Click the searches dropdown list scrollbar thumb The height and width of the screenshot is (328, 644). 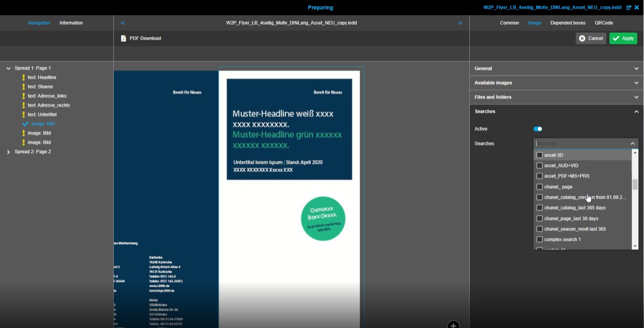[x=635, y=184]
